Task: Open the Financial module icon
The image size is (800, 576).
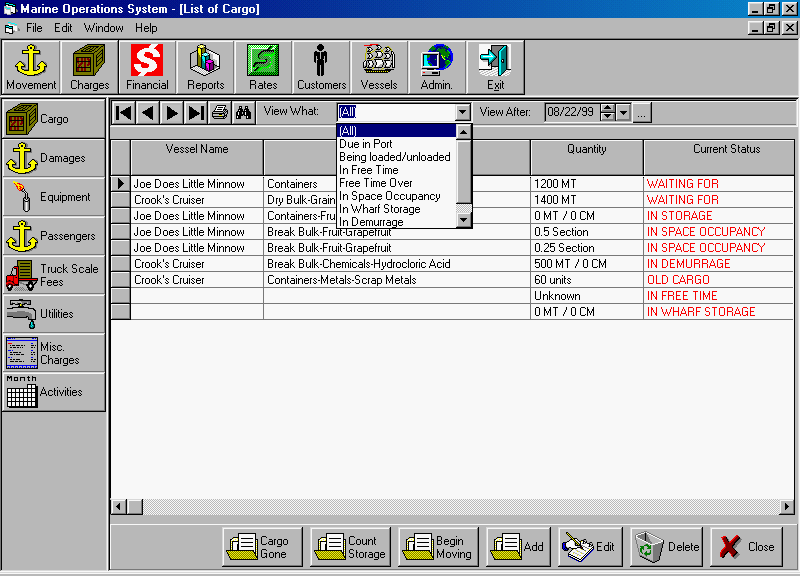Action: point(147,67)
